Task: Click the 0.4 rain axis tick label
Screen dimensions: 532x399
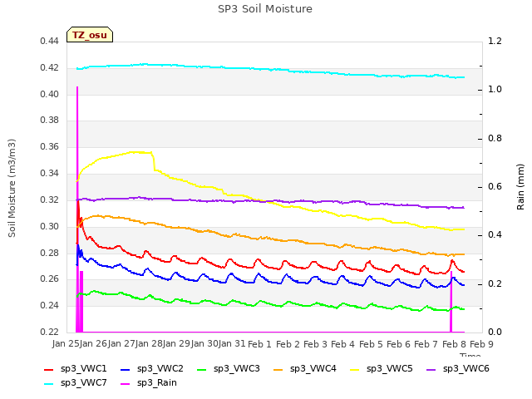Action: (495, 234)
